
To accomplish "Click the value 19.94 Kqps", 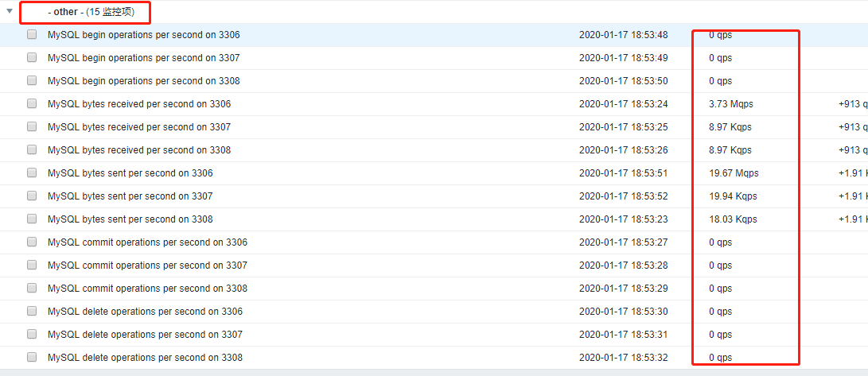I will coord(733,196).
